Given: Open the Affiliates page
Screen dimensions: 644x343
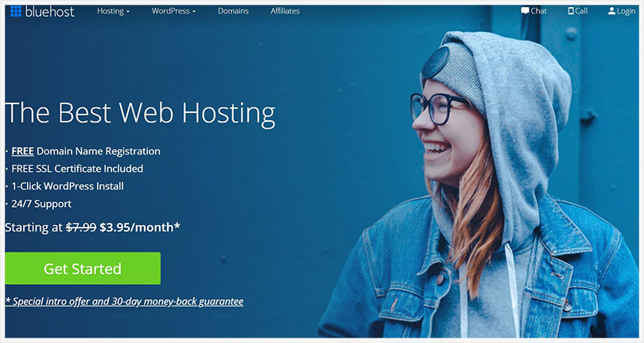Looking at the screenshot, I should pyautogui.click(x=285, y=11).
